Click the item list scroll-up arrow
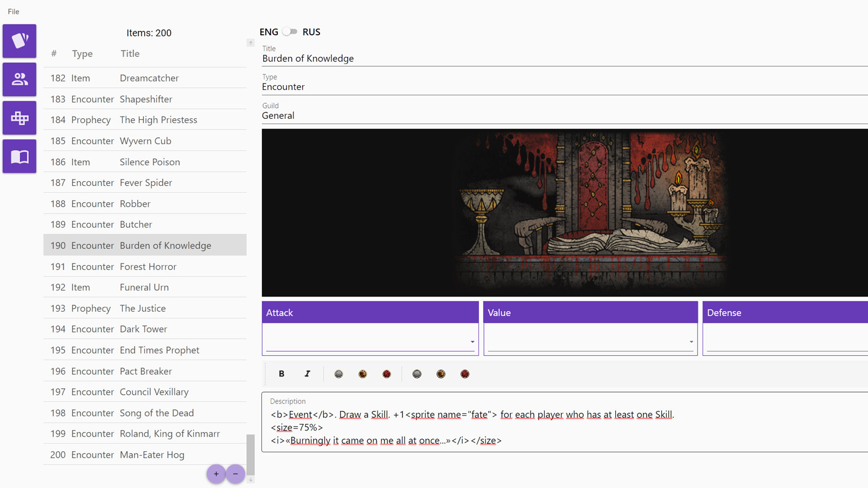This screenshot has height=488, width=868. pyautogui.click(x=251, y=43)
